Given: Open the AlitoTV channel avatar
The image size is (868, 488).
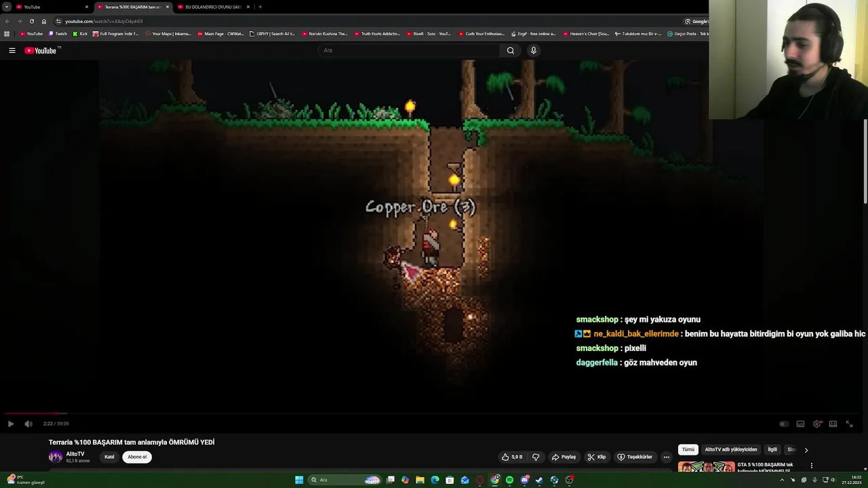Looking at the screenshot, I should [x=55, y=457].
